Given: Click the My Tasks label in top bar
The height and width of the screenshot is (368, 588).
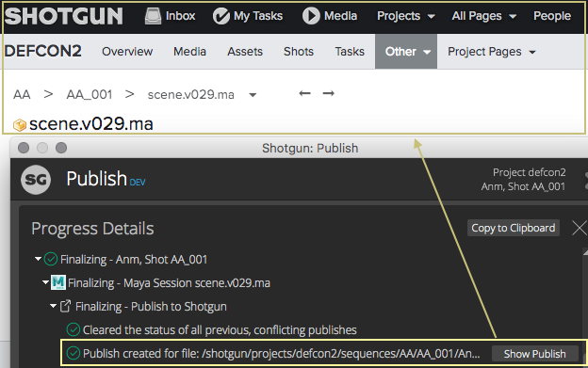Looking at the screenshot, I should (258, 16).
